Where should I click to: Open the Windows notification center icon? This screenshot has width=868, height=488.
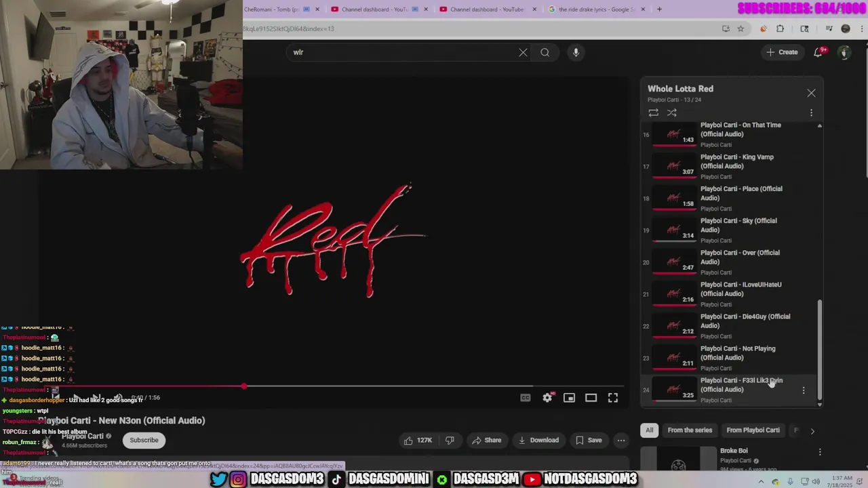pyautogui.click(x=859, y=482)
